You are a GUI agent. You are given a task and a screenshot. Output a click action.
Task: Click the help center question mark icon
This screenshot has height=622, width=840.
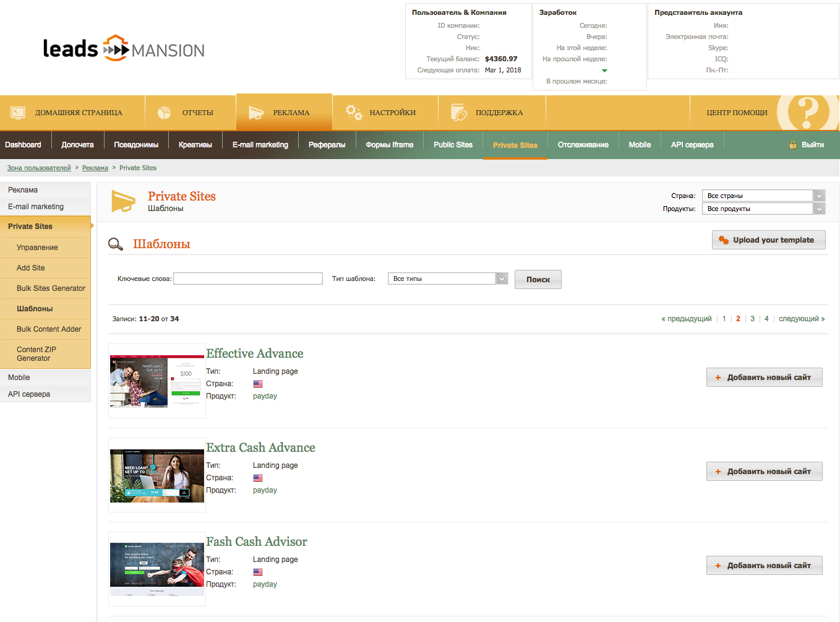tap(807, 113)
